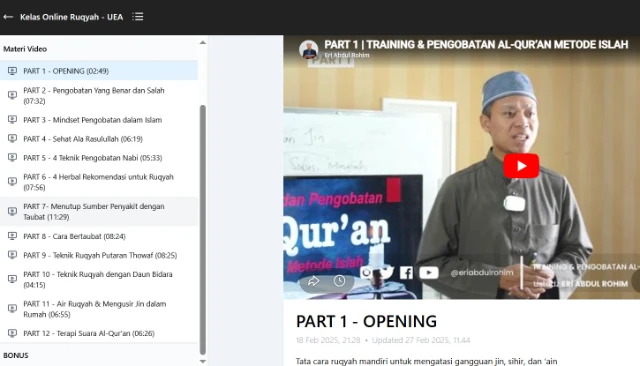The image size is (640, 366).
Task: Click the Materi Video section header
Action: pyautogui.click(x=25, y=49)
